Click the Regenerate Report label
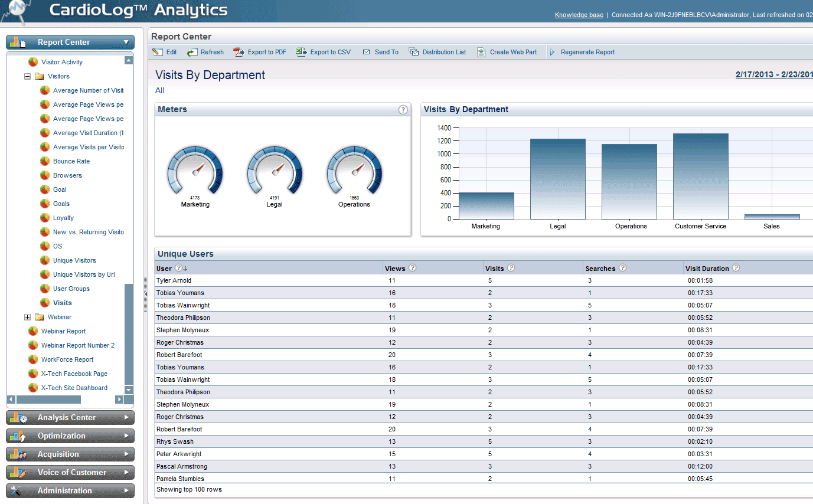813x504 pixels. 587,52
